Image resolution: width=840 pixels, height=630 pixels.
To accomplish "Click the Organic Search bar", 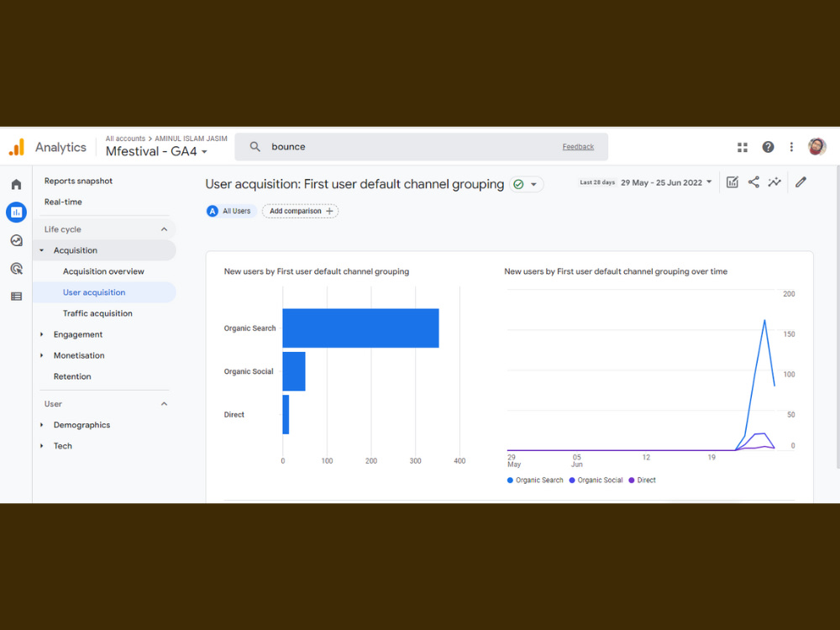I will click(360, 328).
